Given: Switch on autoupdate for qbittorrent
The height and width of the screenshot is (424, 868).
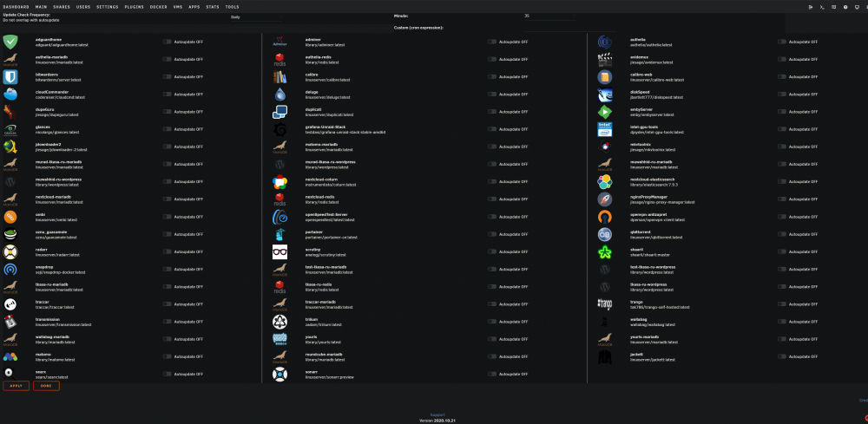Looking at the screenshot, I should 782,234.
